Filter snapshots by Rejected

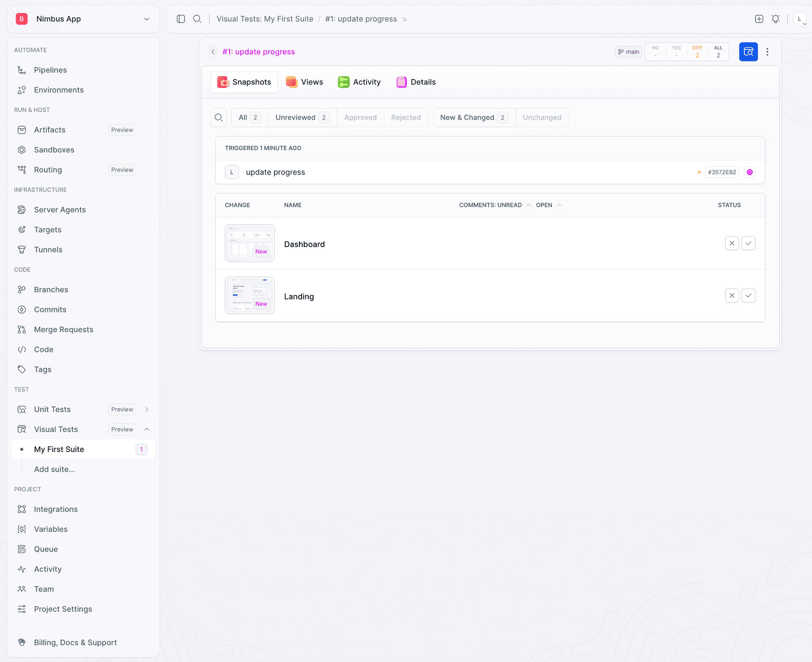[x=406, y=118]
